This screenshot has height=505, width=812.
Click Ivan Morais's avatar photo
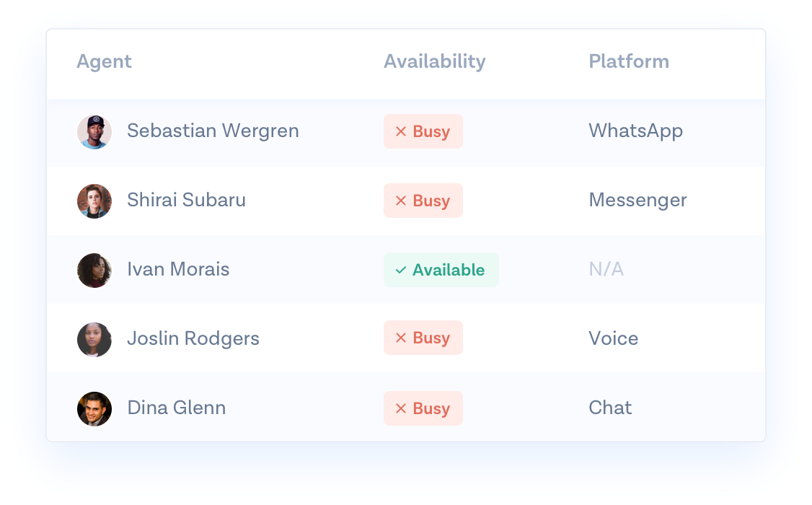click(x=94, y=271)
